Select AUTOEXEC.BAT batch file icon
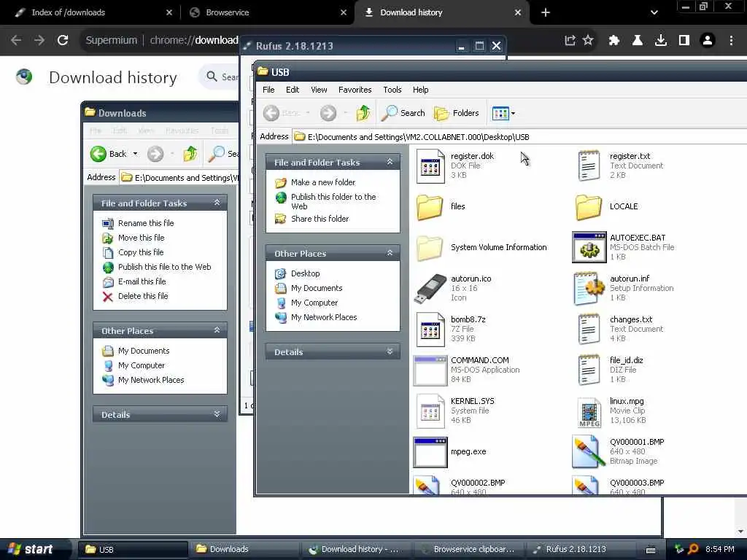The height and width of the screenshot is (560, 747). coord(589,248)
